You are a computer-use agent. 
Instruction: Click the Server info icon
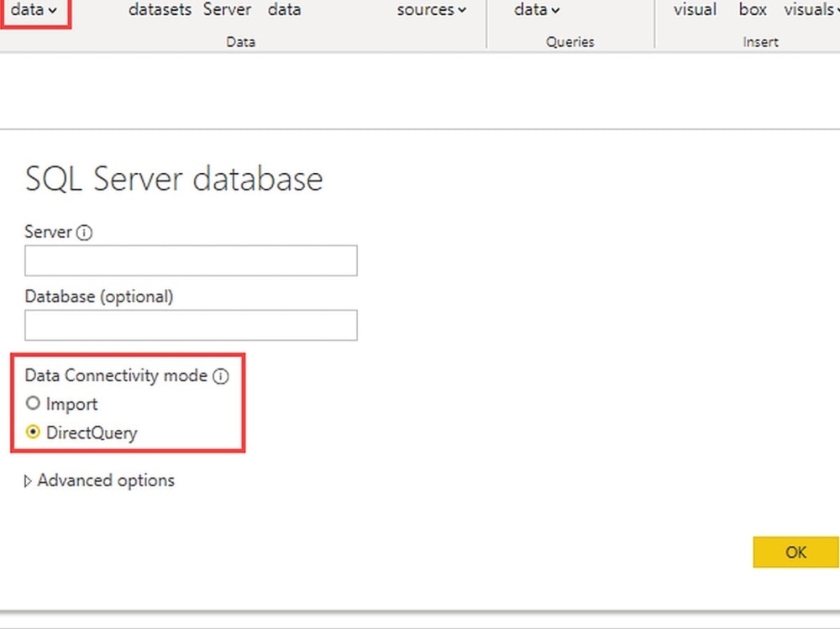coord(84,233)
